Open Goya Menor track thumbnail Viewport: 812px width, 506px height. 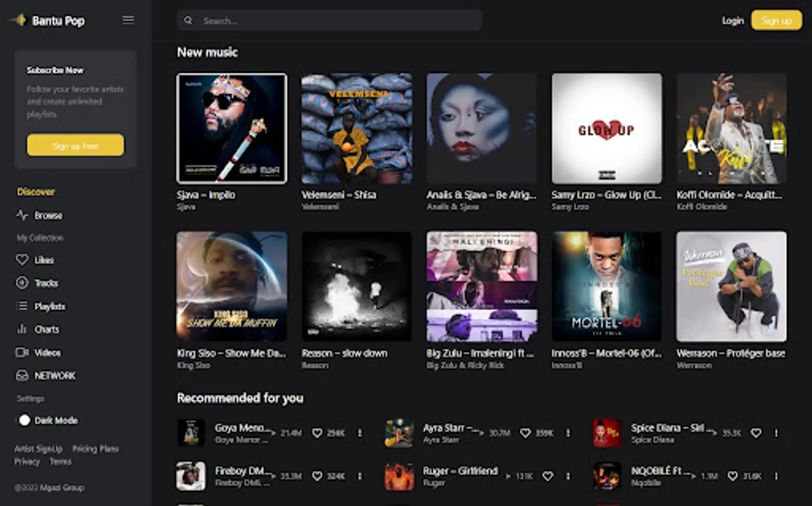click(x=190, y=433)
